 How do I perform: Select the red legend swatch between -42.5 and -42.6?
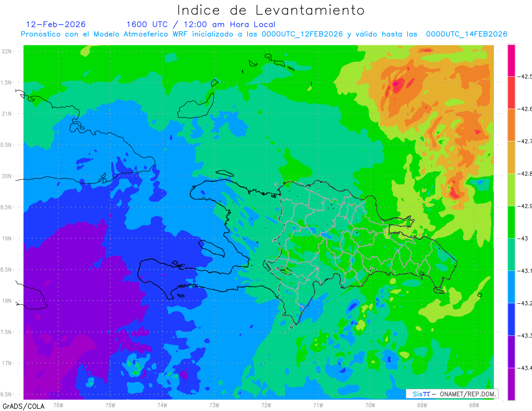(511, 93)
